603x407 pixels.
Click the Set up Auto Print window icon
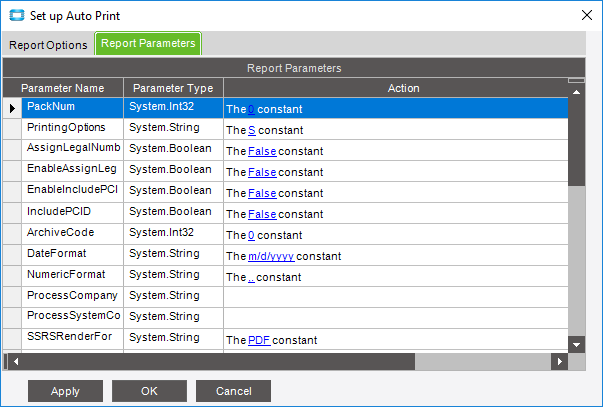pyautogui.click(x=17, y=15)
